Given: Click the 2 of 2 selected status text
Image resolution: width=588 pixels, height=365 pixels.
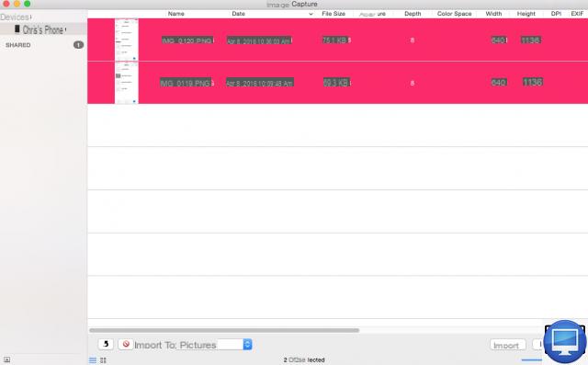Looking at the screenshot, I should [304, 359].
